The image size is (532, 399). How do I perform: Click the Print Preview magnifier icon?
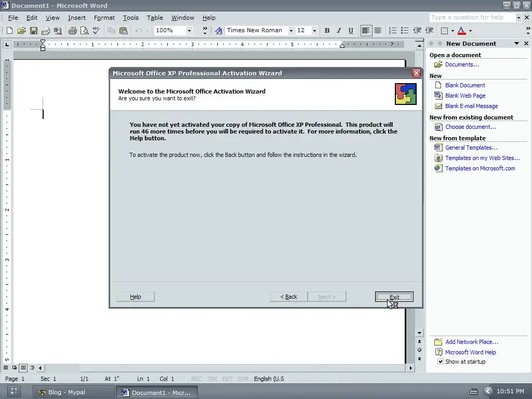click(x=85, y=31)
